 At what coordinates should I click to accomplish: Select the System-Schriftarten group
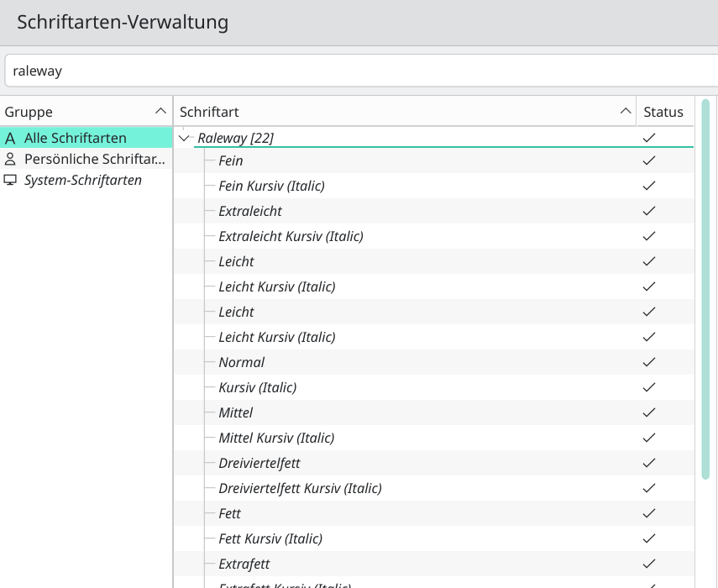click(86, 180)
